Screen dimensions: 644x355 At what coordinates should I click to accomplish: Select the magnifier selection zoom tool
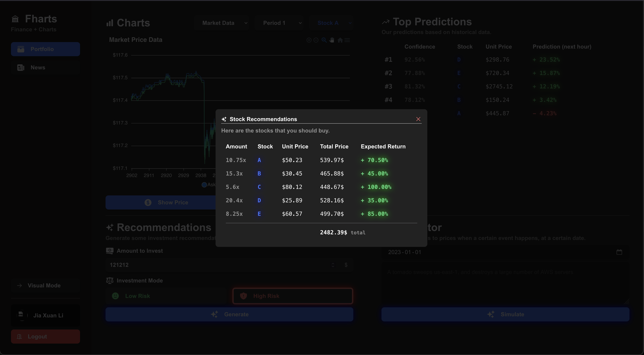click(324, 40)
